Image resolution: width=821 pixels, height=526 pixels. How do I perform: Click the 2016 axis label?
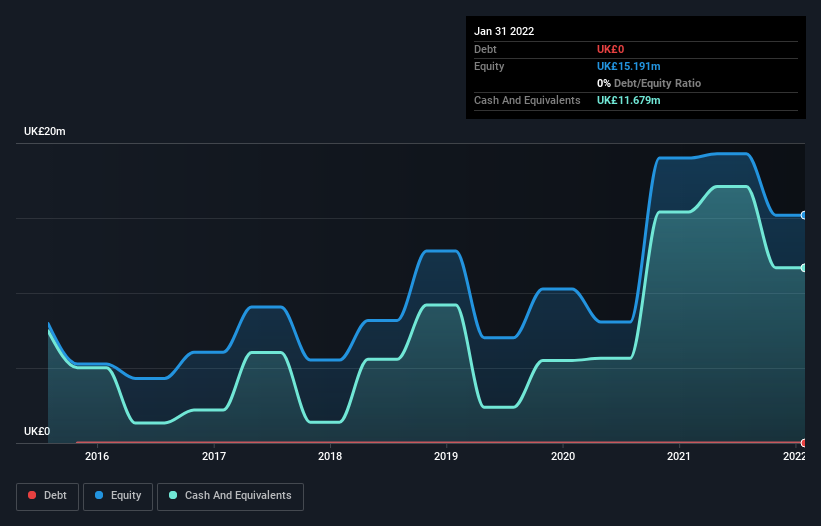97,456
